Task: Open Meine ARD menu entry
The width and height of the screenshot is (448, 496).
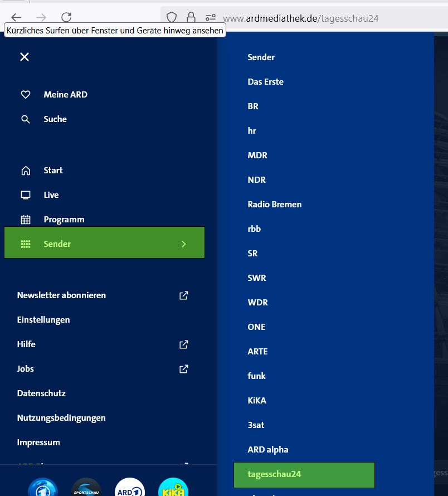Action: coord(66,95)
